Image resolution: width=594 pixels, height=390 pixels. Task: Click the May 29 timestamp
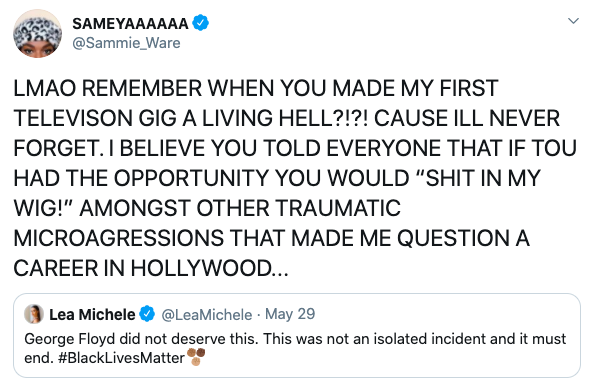tap(290, 314)
